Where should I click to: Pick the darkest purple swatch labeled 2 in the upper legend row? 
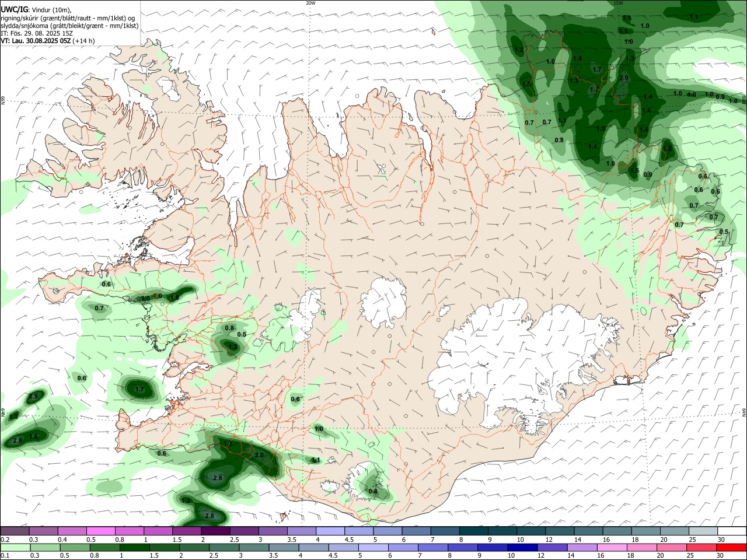coord(215,531)
